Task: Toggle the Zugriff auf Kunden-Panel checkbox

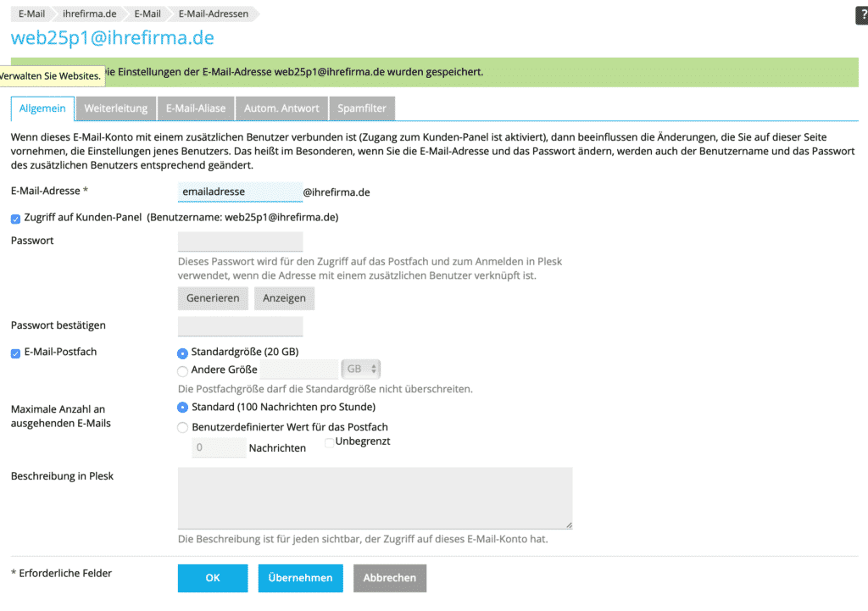Action: tap(15, 218)
